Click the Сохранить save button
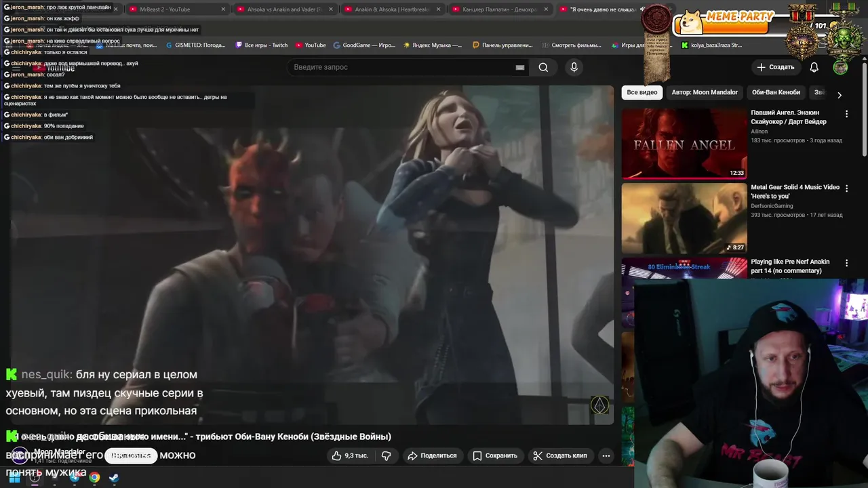This screenshot has width=868, height=488. 495,455
